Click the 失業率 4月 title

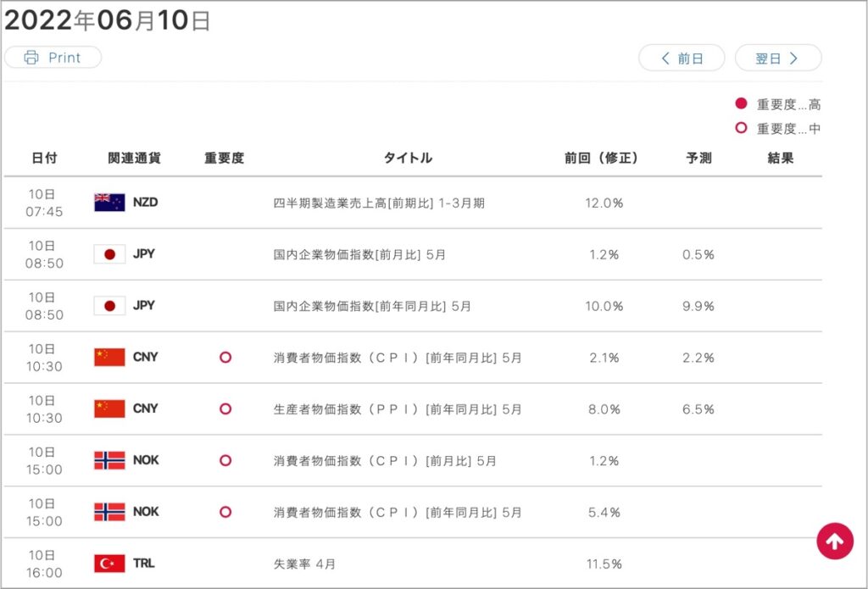pos(304,564)
